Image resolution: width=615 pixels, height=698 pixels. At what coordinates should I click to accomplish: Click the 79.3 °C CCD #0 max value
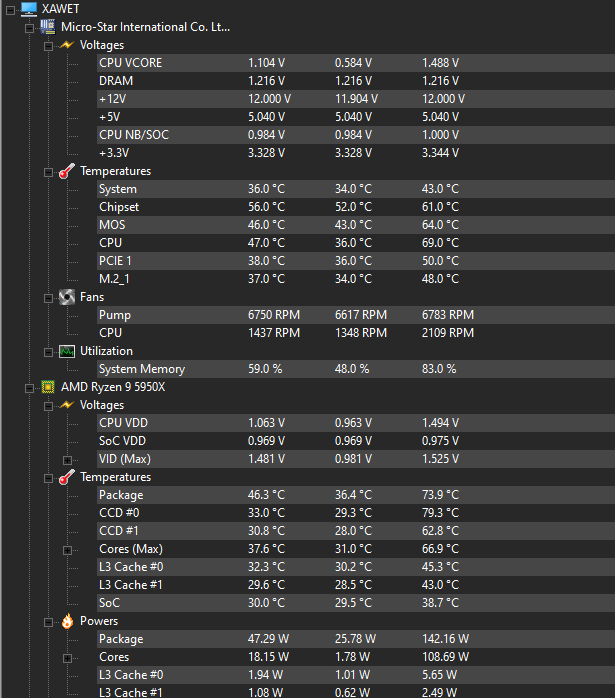click(x=440, y=513)
